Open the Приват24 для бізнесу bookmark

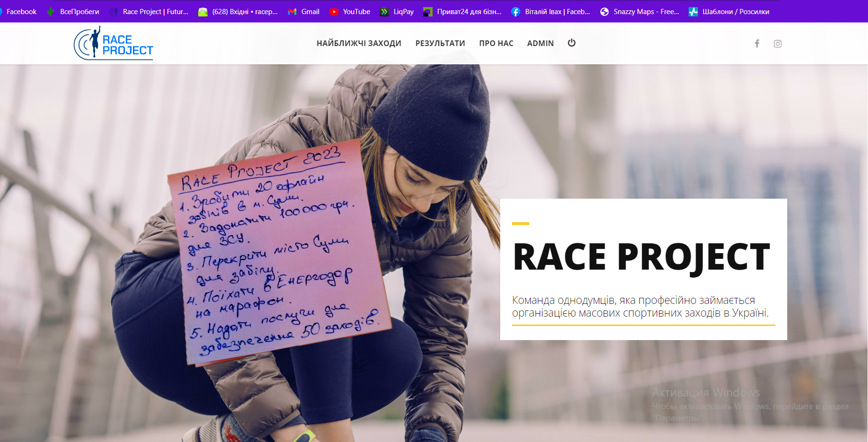463,12
